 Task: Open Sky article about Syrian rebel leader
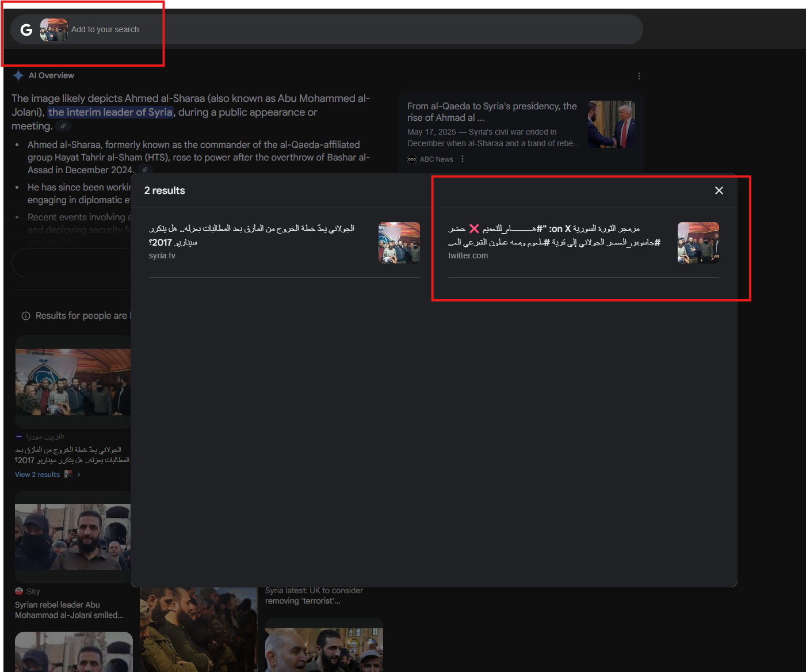(x=70, y=610)
